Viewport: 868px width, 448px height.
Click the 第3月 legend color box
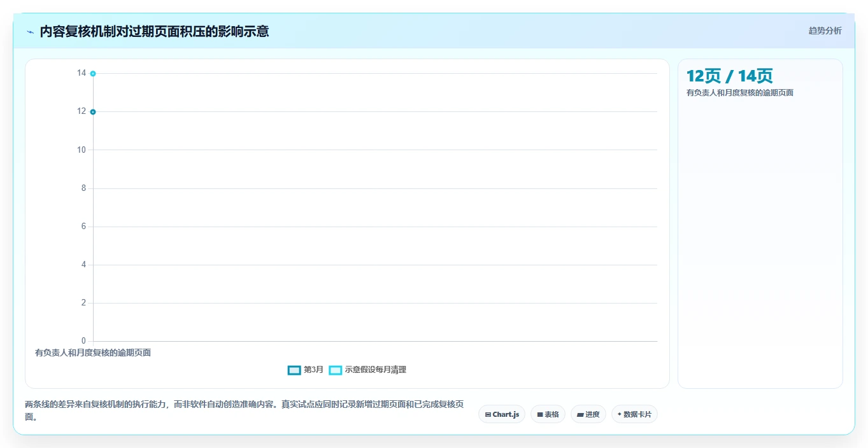tap(294, 370)
